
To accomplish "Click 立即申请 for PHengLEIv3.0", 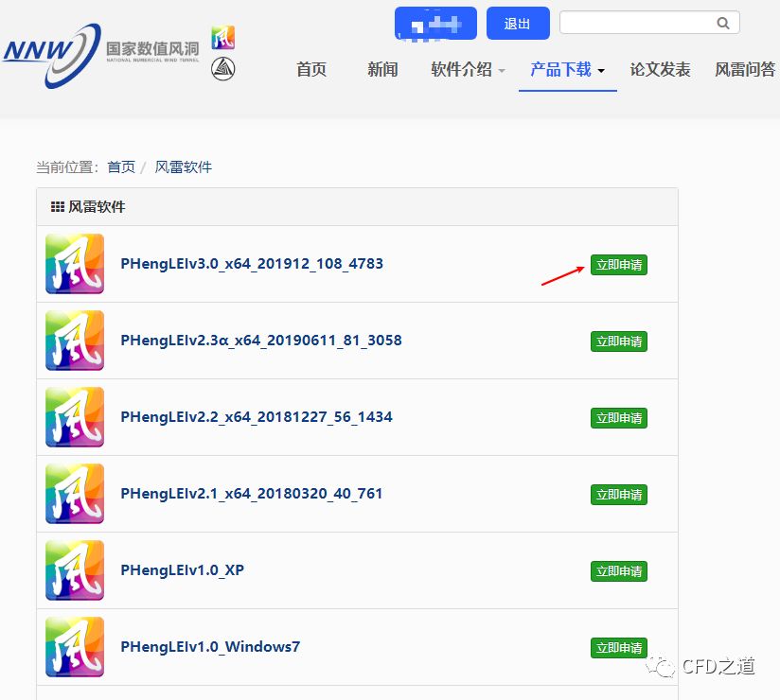I will coord(619,265).
